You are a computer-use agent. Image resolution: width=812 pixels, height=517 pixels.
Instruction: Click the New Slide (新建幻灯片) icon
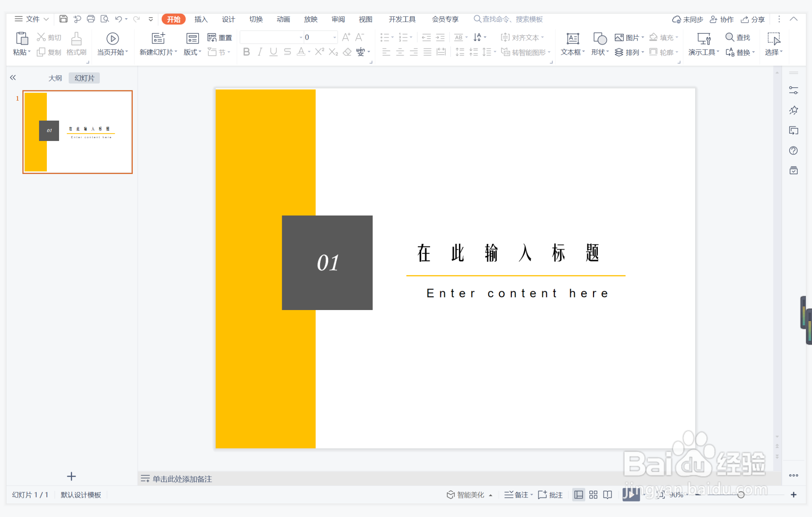(x=158, y=39)
